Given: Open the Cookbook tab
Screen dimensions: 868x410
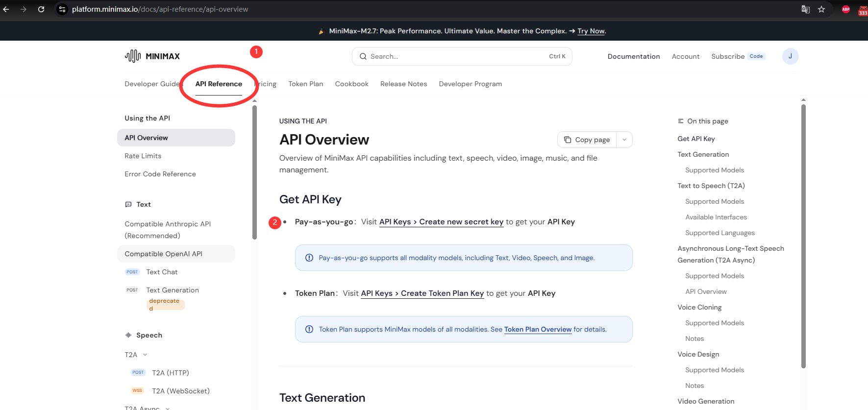Looking at the screenshot, I should coord(352,84).
